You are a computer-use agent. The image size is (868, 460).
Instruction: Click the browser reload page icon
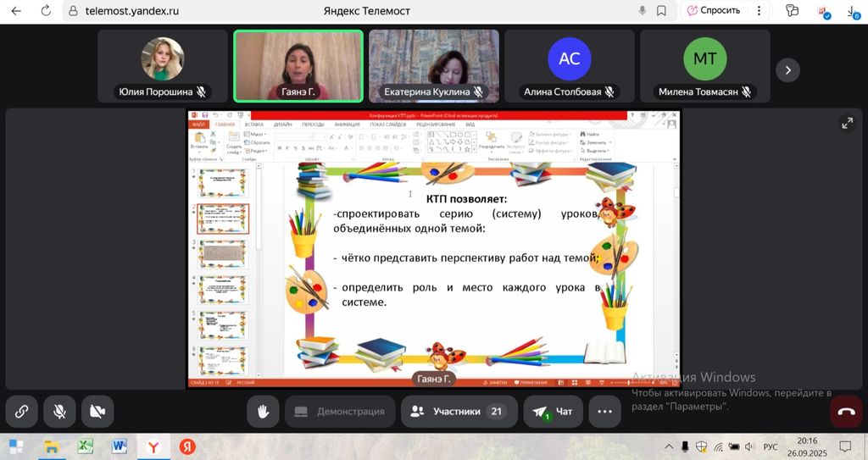tap(46, 11)
